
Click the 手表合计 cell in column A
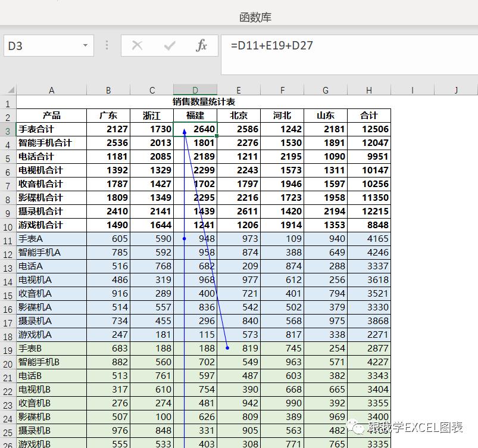[51, 129]
